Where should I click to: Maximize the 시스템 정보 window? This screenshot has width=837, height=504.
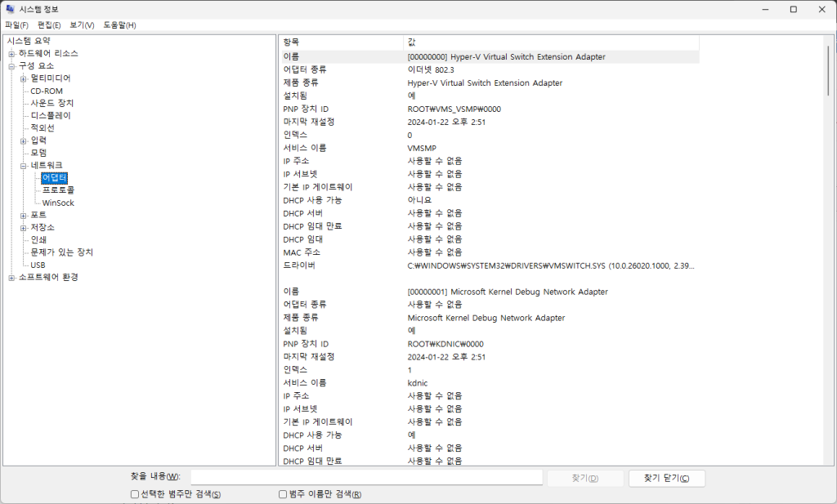coord(794,9)
